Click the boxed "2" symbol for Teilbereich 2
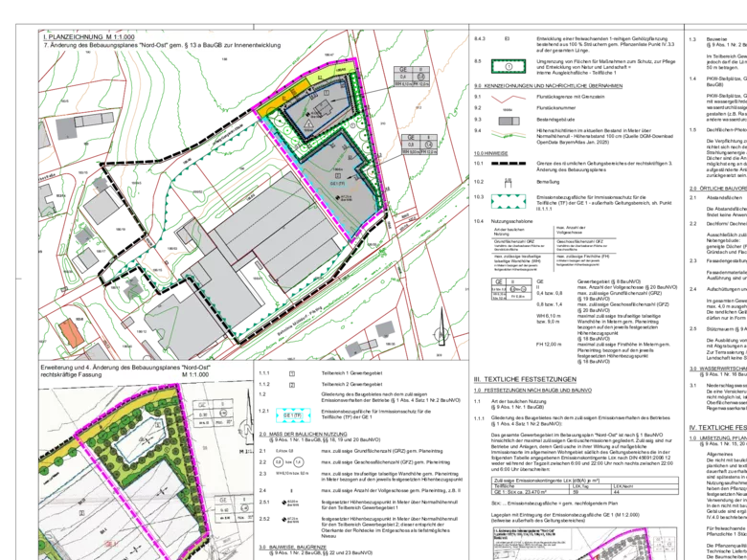 coord(292,384)
